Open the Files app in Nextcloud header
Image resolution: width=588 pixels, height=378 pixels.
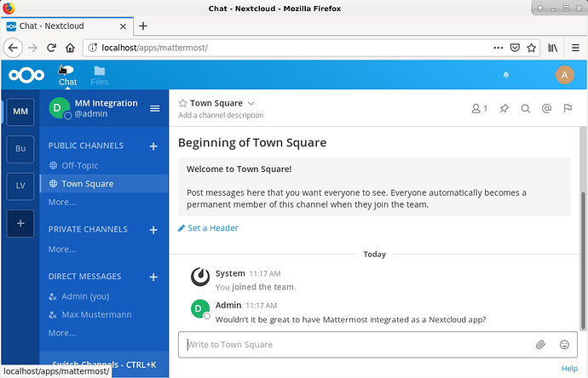[x=100, y=76]
